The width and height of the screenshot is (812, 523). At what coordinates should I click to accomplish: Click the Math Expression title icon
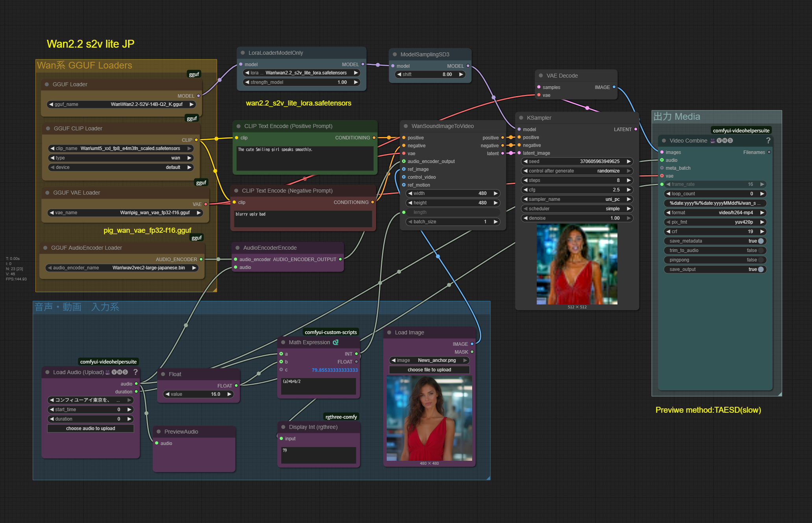click(336, 342)
